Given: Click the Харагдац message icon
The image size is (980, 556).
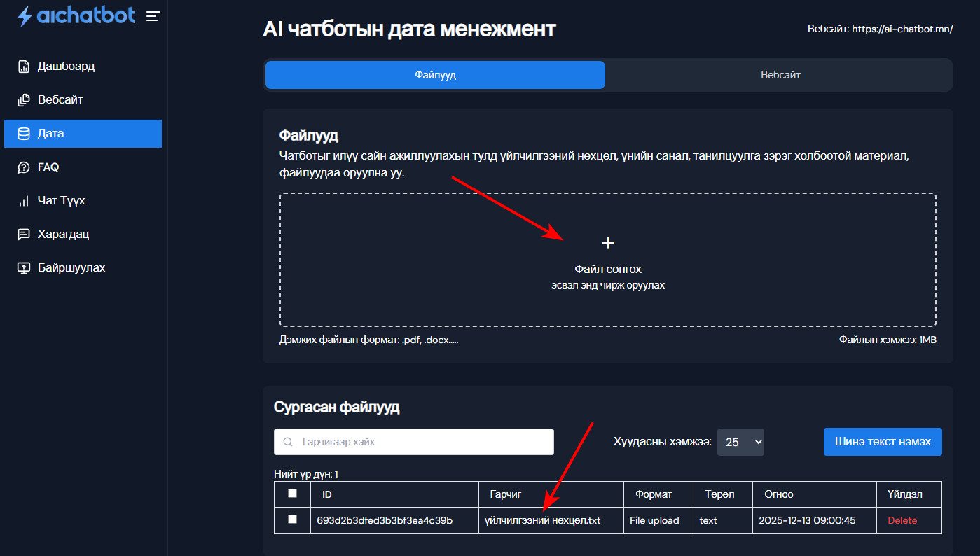Looking at the screenshot, I should click(x=24, y=235).
